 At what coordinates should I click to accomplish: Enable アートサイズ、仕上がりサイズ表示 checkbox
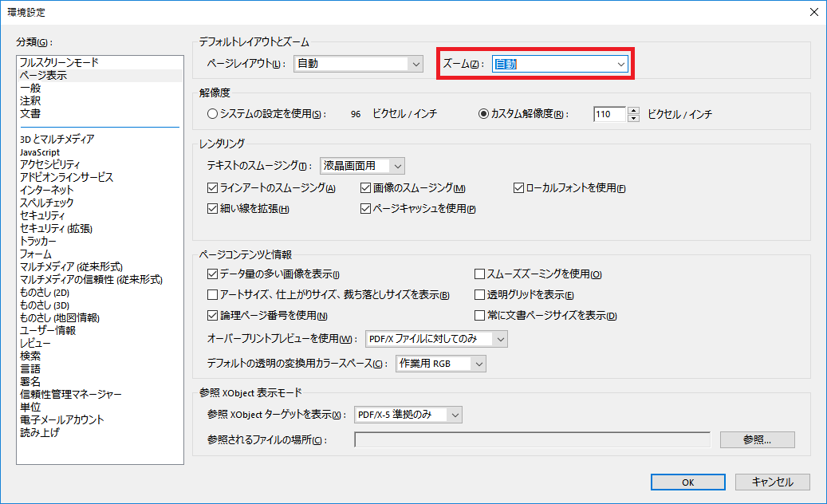point(213,295)
